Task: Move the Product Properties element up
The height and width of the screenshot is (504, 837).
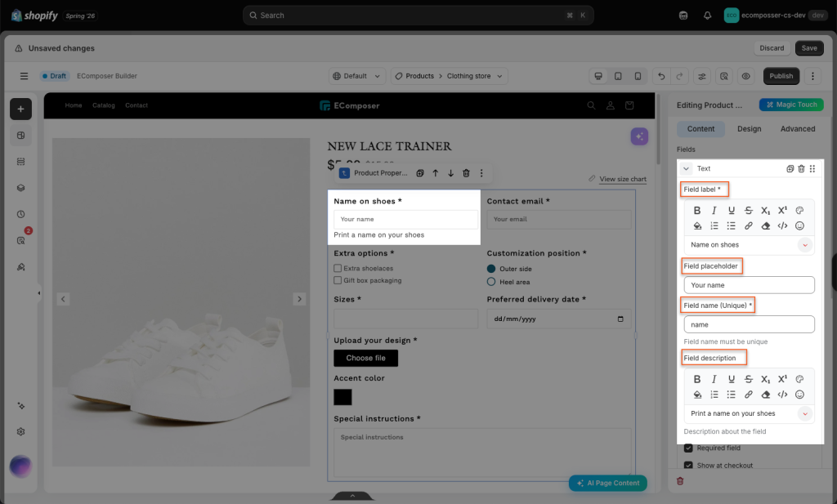Action: pyautogui.click(x=436, y=173)
